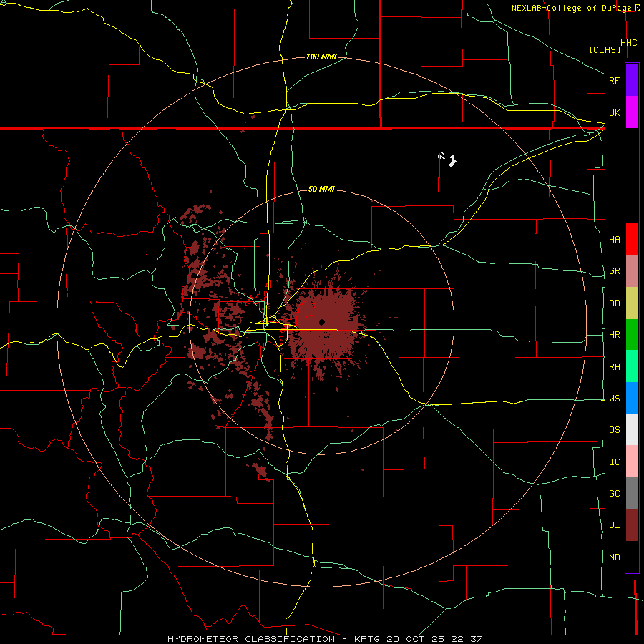The height and width of the screenshot is (644, 644).
Task: Click the [CLAS] units label
Action: (605, 49)
